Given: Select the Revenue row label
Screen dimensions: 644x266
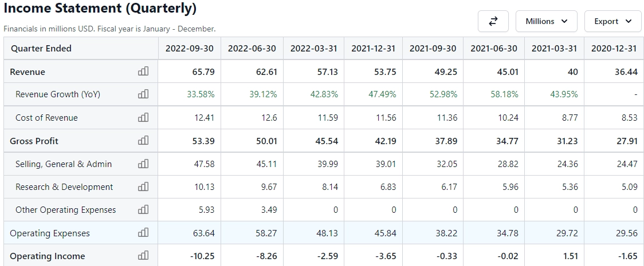Looking at the screenshot, I should tap(28, 72).
